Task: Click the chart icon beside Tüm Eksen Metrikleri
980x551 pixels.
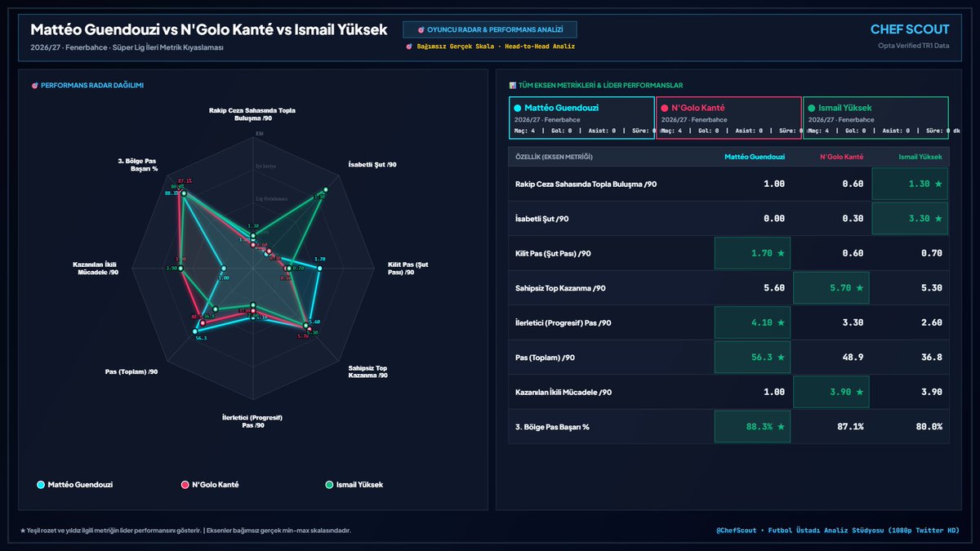Action: pos(512,85)
